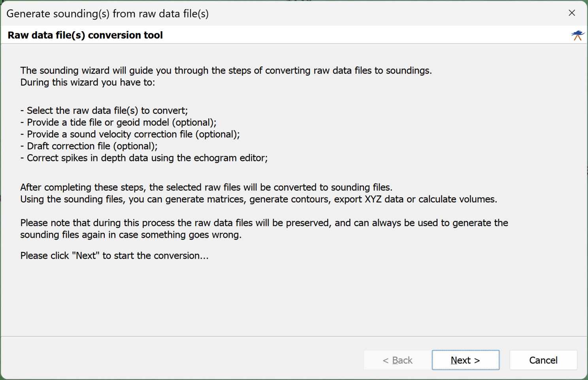The width and height of the screenshot is (588, 380).
Task: Click 'The sounding wizard will guide you' sentence
Action: [x=226, y=70]
